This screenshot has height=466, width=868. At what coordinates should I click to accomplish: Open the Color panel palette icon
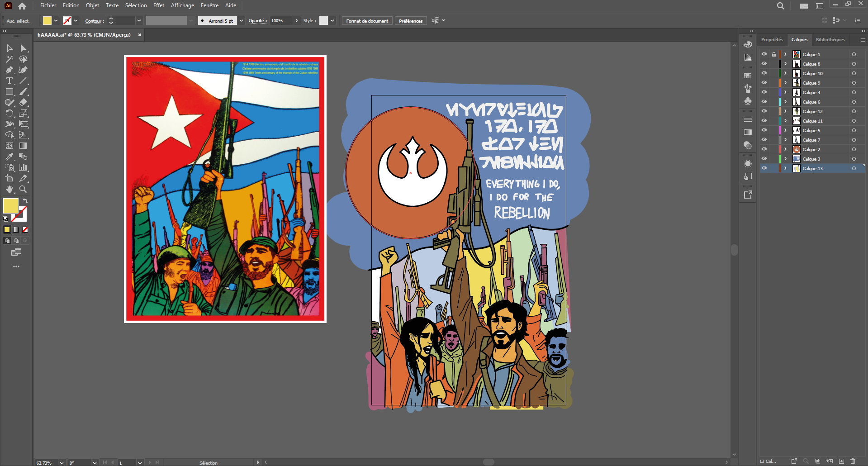point(748,44)
